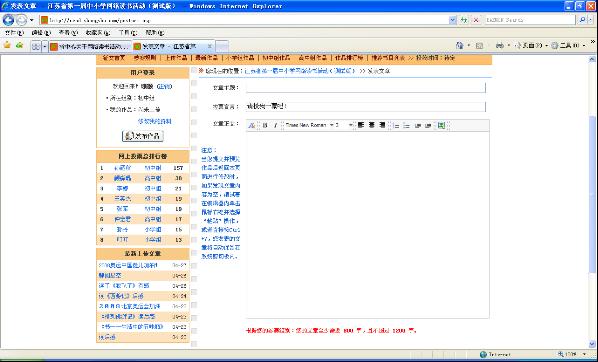Expand the command bar overflow chevron
The image size is (598, 362).
[593, 42]
